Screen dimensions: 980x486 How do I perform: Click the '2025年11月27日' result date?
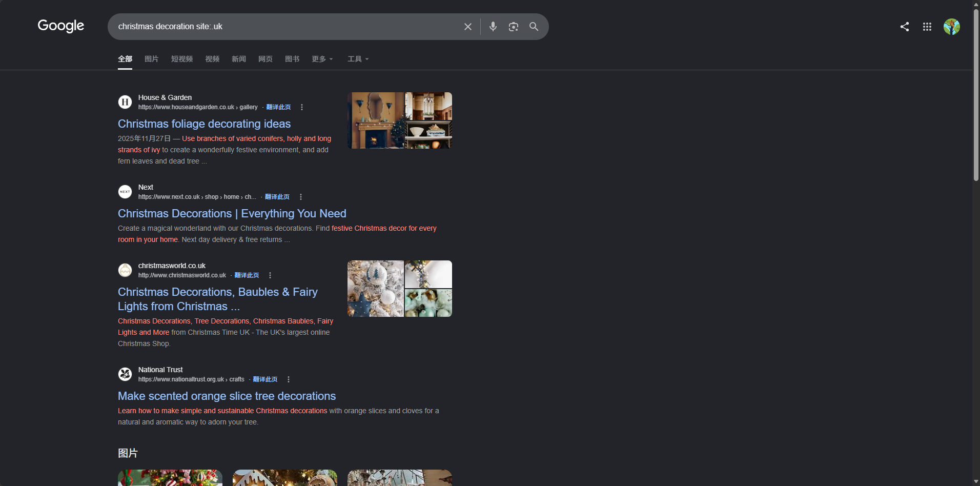pos(144,138)
